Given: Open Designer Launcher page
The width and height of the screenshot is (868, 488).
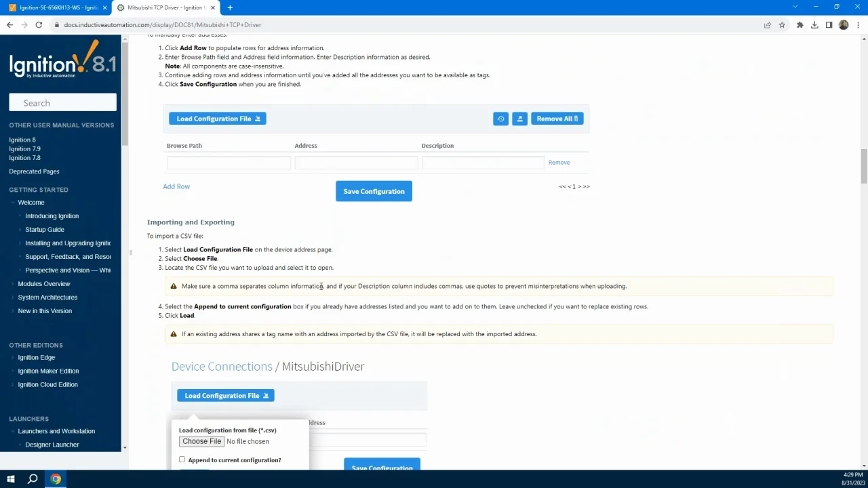Looking at the screenshot, I should (x=52, y=445).
